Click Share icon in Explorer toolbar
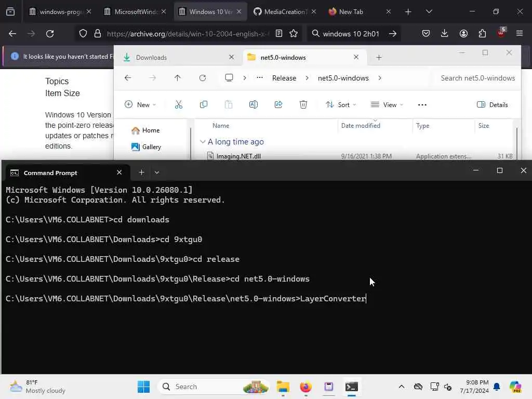The image size is (532, 399). click(x=278, y=104)
